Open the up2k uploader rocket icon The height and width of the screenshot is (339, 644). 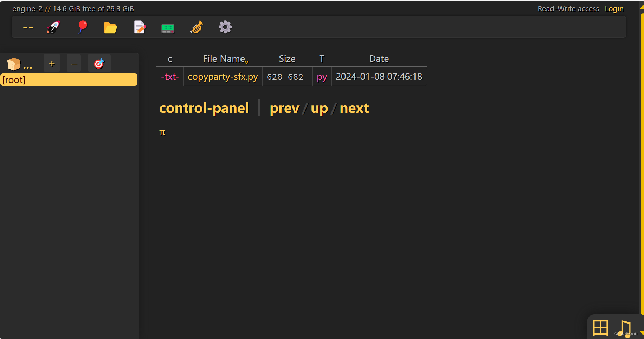coord(53,27)
